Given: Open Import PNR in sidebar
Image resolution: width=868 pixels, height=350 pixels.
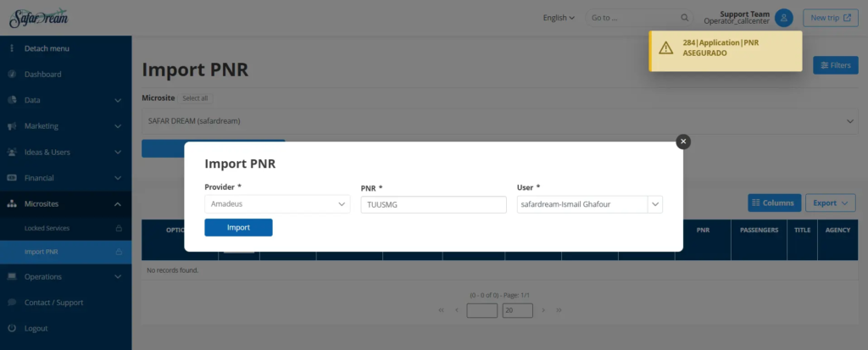Looking at the screenshot, I should click(x=42, y=252).
